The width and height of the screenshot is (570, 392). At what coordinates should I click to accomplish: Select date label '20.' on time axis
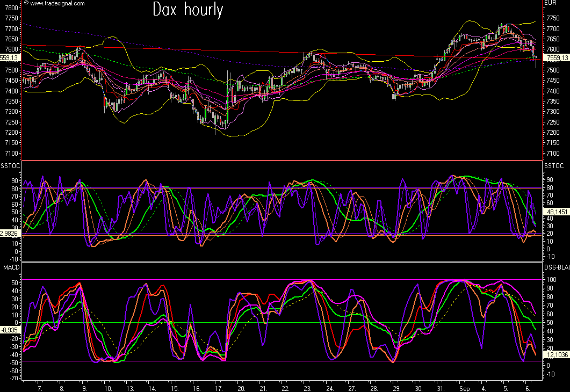pyautogui.click(x=241, y=389)
